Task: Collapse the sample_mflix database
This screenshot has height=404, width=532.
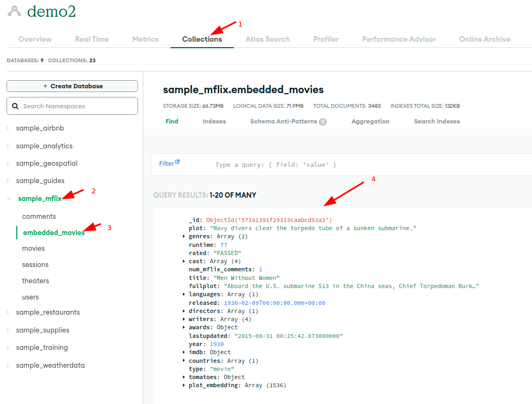Action: (x=9, y=198)
